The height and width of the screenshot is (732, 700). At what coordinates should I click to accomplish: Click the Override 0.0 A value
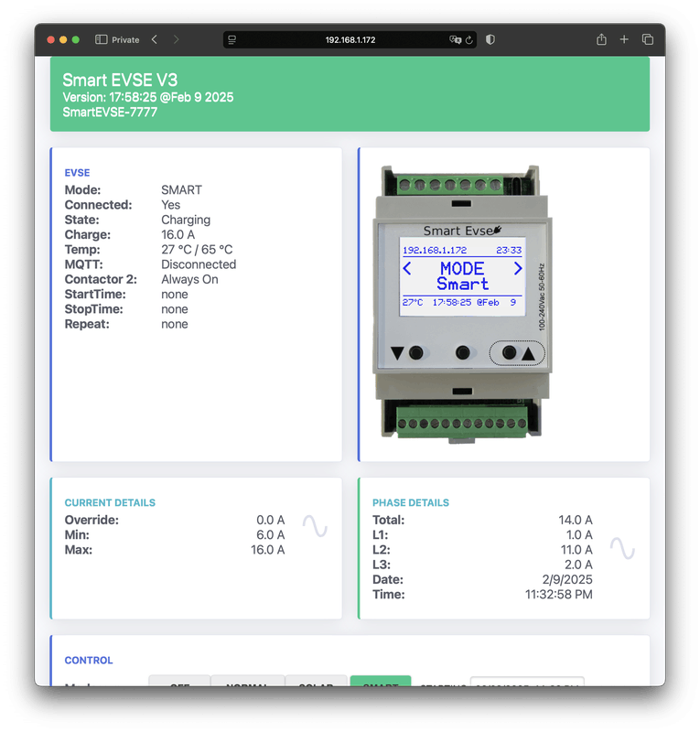pyautogui.click(x=270, y=520)
